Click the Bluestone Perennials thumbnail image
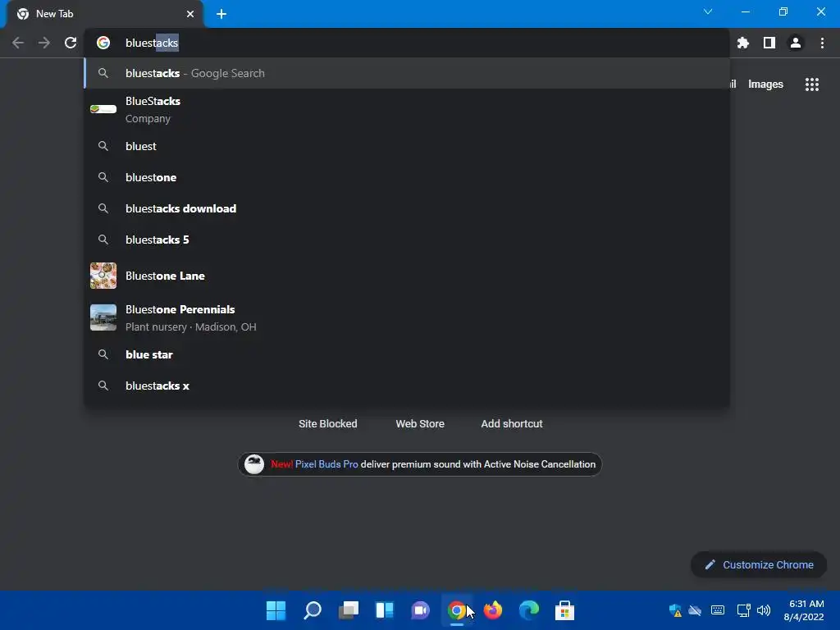 click(103, 317)
